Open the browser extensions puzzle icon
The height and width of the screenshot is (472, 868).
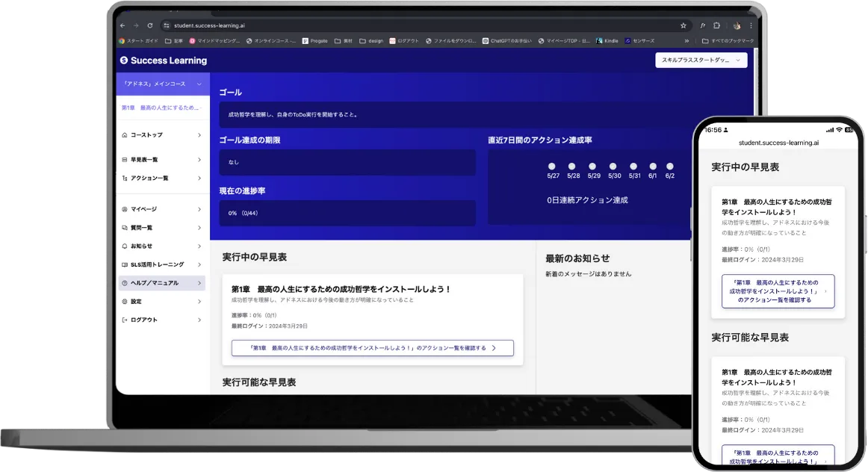pos(717,25)
